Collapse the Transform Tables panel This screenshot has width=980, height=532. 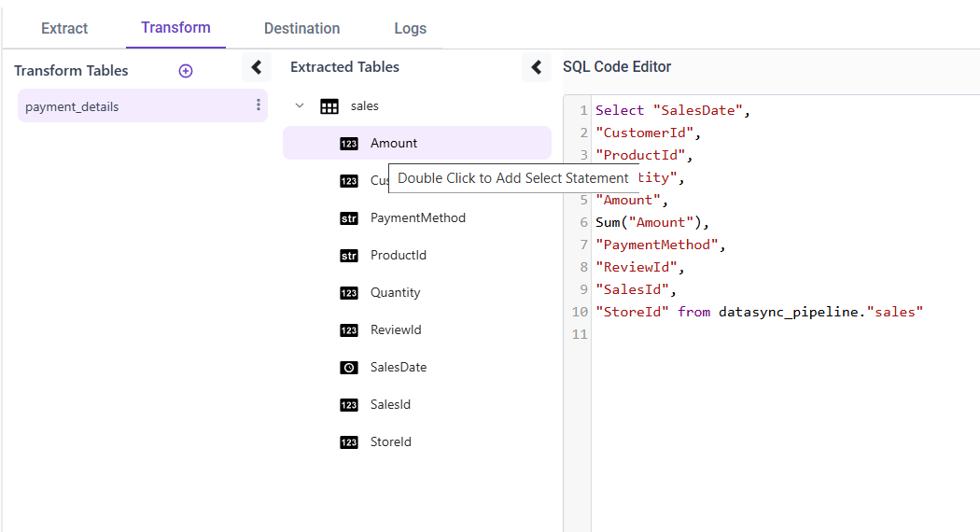click(256, 67)
